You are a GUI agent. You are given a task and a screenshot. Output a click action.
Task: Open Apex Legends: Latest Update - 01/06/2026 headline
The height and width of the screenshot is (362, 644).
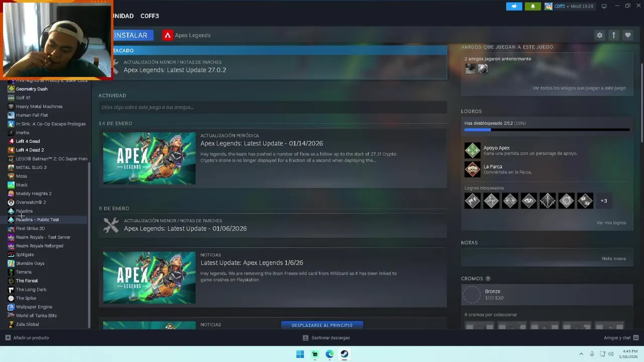pos(185,228)
